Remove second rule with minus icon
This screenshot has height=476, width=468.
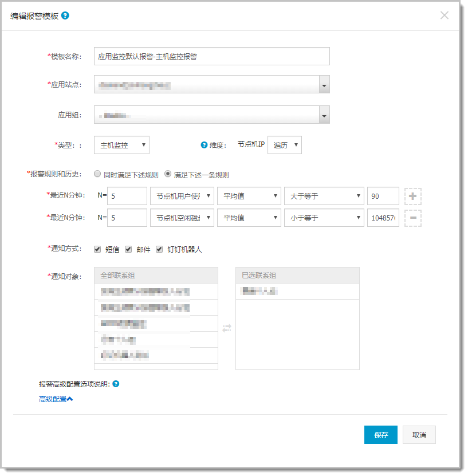pyautogui.click(x=413, y=218)
